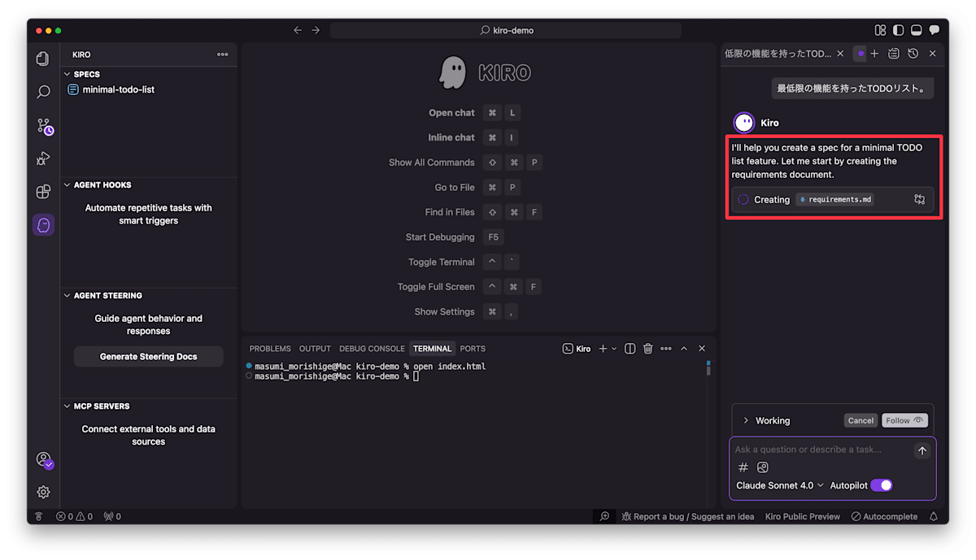This screenshot has width=976, height=560.
Task: Open terminal panel more actions
Action: coord(666,349)
